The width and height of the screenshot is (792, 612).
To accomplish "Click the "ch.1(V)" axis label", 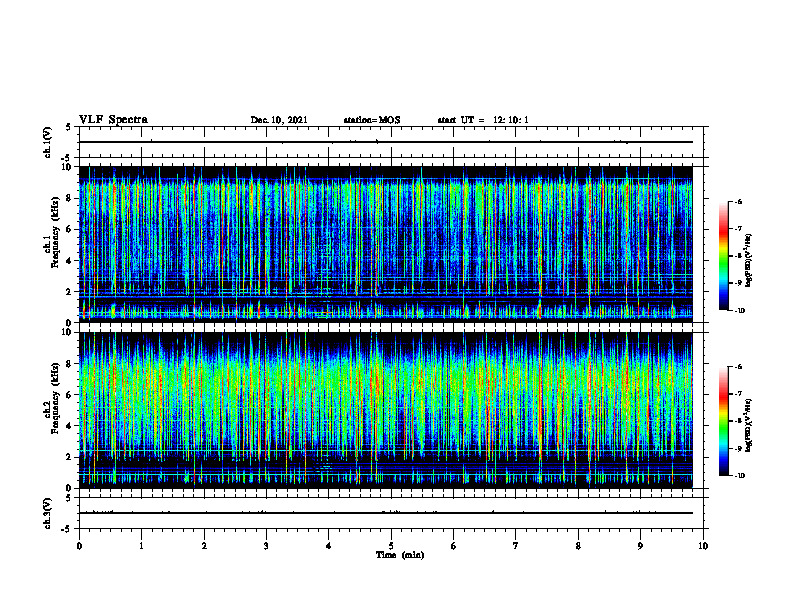I will (x=47, y=142).
